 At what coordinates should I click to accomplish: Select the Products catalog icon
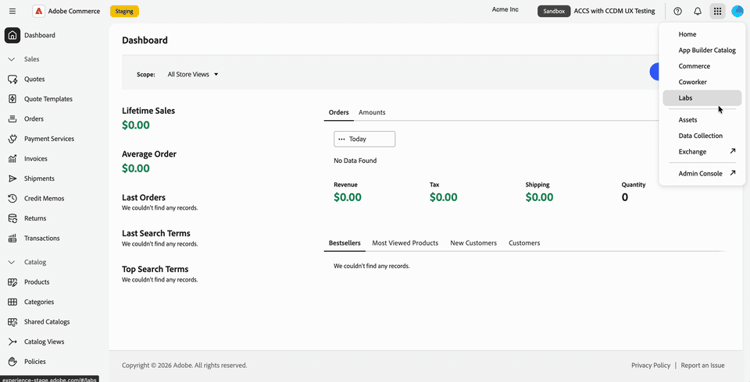(13, 282)
